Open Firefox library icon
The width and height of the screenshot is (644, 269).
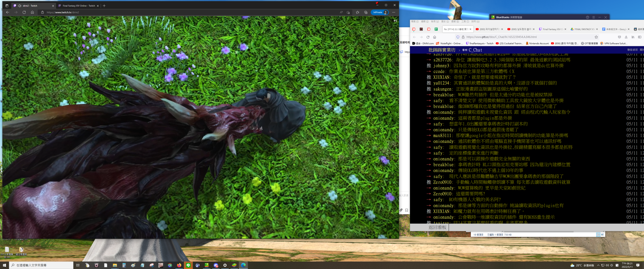point(633,37)
